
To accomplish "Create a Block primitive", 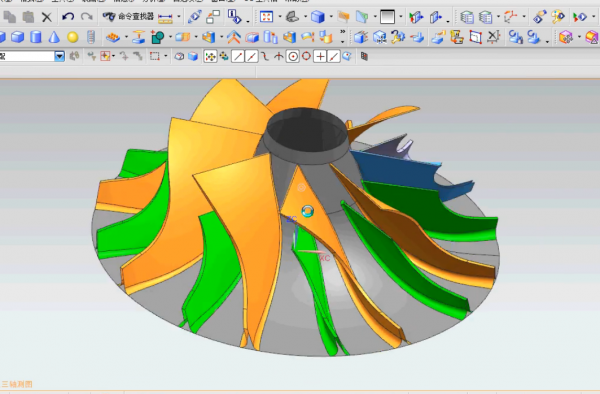I will click(18, 37).
